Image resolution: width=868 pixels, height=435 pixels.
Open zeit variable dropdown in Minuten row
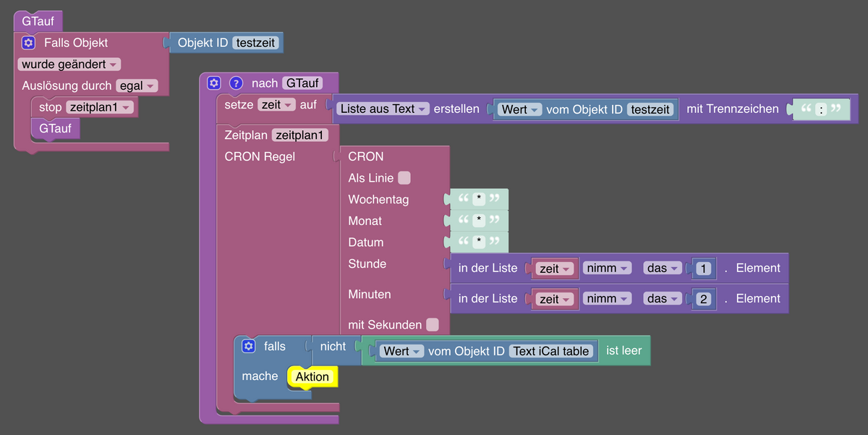point(555,299)
